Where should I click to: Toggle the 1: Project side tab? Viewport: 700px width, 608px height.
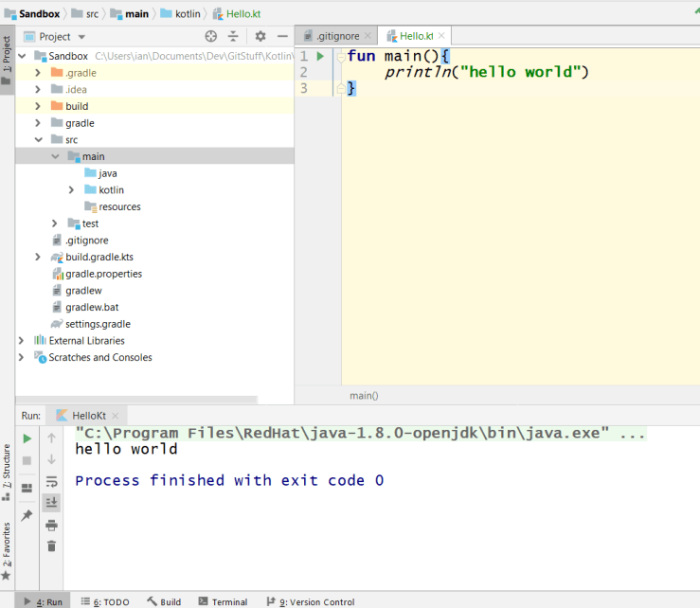[x=7, y=60]
